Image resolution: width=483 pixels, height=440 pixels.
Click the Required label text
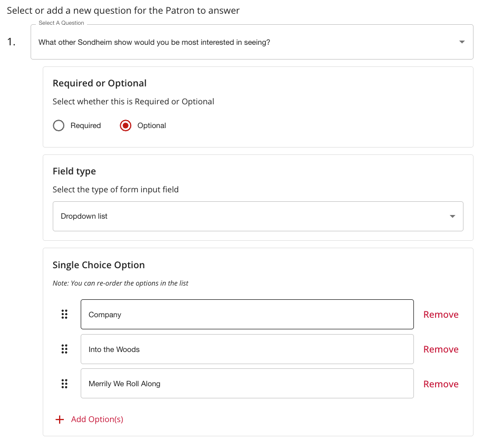86,126
